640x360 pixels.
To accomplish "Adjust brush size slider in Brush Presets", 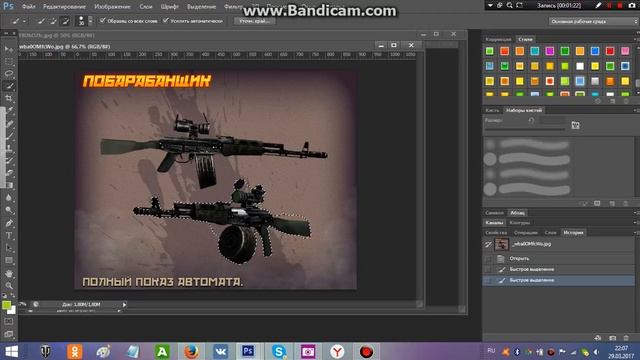I will (x=524, y=129).
